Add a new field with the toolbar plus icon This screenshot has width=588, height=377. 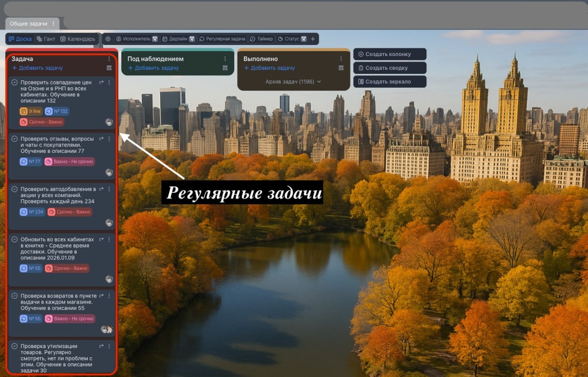[x=313, y=39]
